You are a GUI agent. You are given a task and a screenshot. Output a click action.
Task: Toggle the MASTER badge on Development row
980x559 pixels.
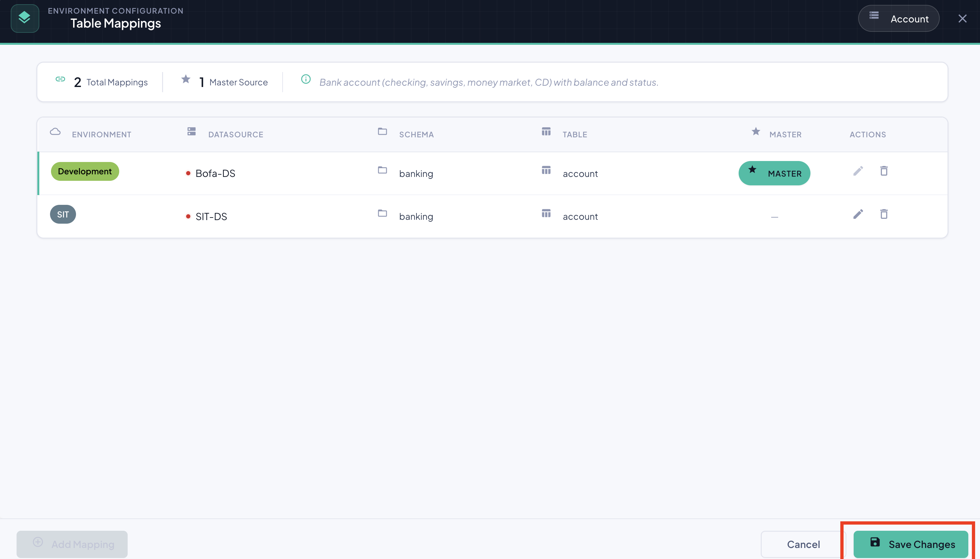coord(774,173)
